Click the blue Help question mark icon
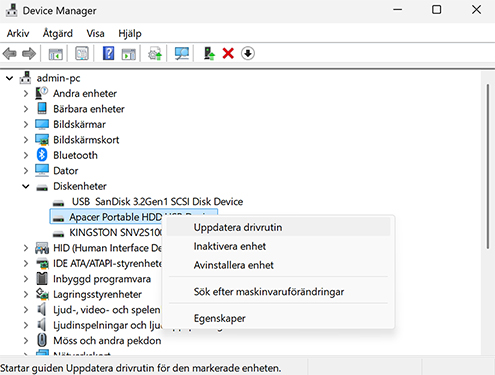Screen dimensions: 495x375 click(x=108, y=53)
